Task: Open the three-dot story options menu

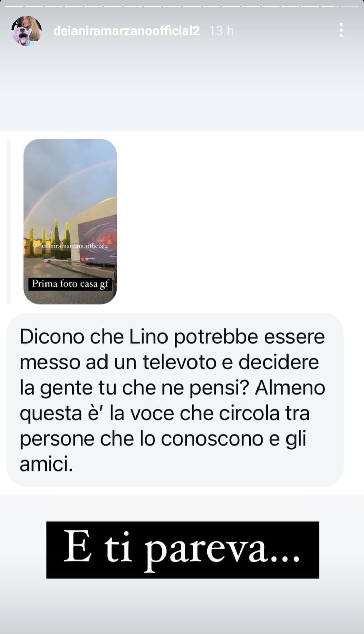Action: tap(341, 30)
